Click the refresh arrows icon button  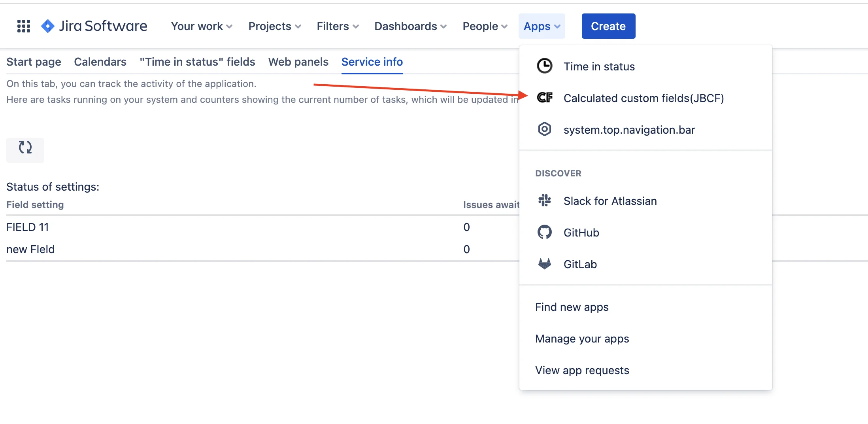pyautogui.click(x=25, y=150)
